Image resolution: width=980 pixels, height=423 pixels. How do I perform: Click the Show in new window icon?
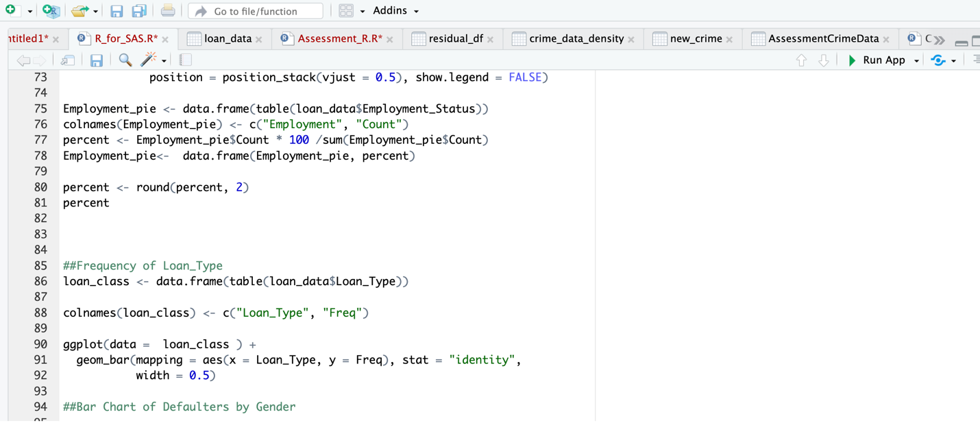(67, 60)
